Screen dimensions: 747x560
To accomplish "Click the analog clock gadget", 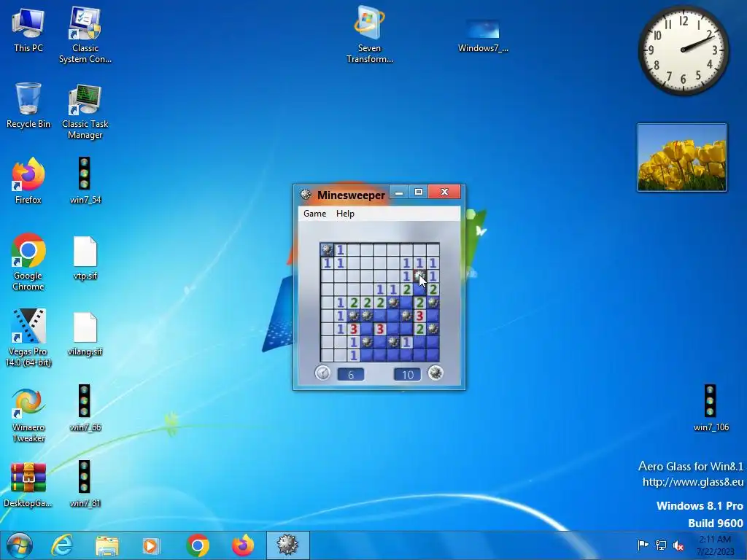I will click(683, 50).
